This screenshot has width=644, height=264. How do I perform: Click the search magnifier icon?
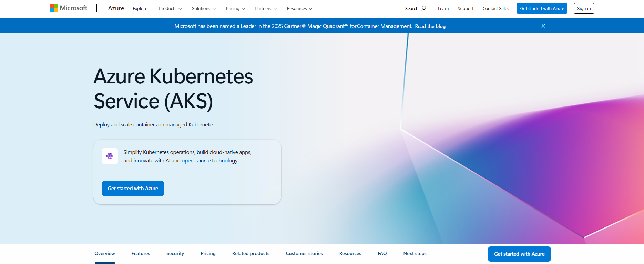tap(423, 8)
